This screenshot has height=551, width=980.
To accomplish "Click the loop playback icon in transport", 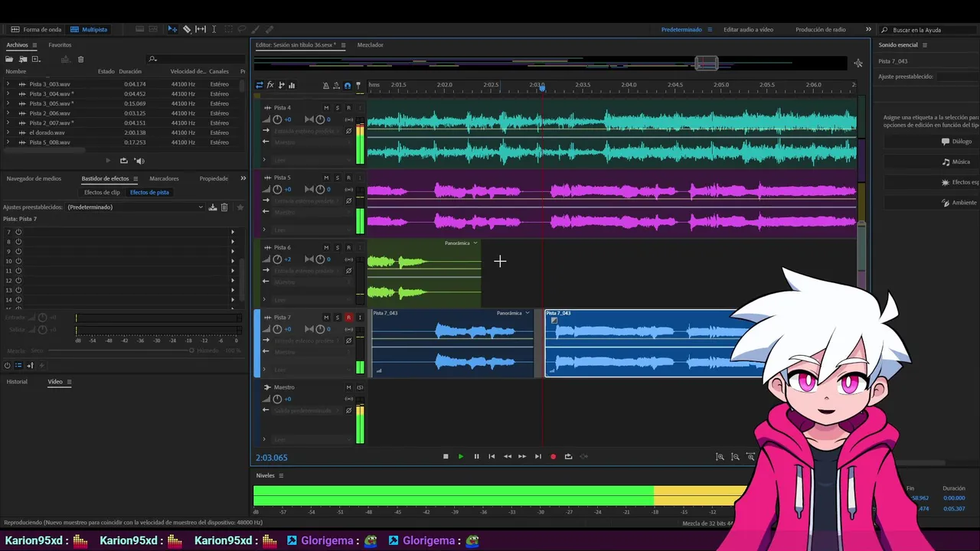I will point(568,457).
